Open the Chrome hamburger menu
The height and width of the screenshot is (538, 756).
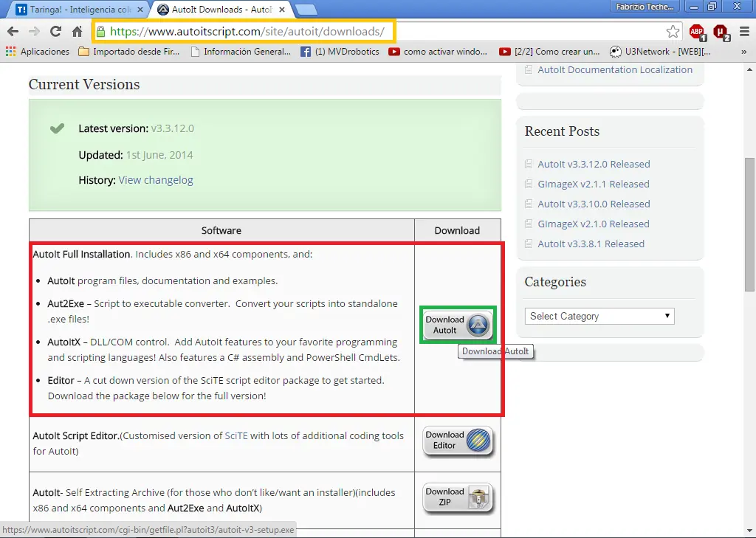pos(744,32)
